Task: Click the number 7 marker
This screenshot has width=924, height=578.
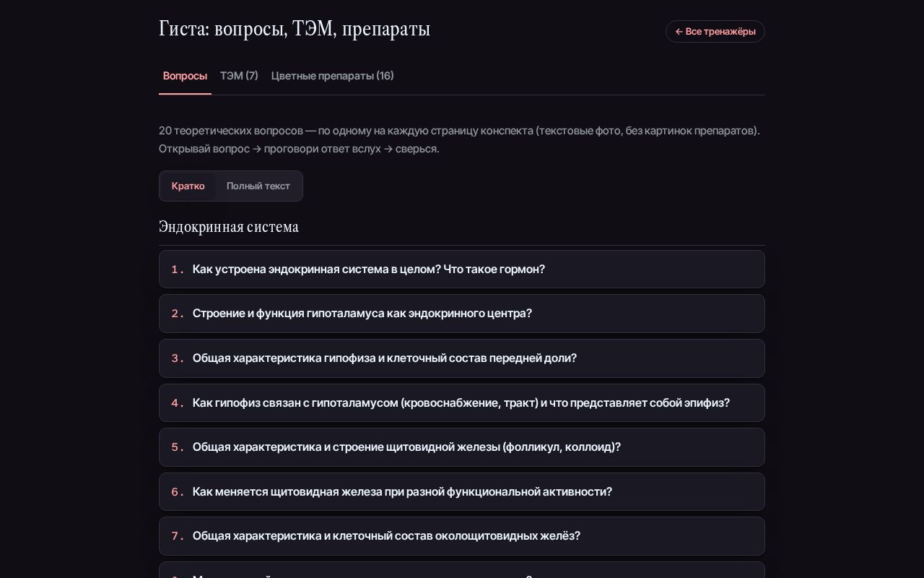Action: [178, 536]
